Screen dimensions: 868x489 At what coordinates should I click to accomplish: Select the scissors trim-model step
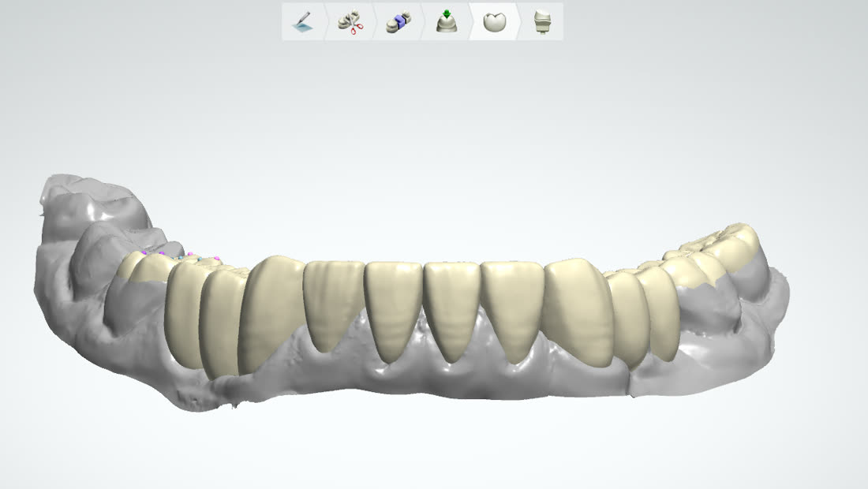(350, 22)
